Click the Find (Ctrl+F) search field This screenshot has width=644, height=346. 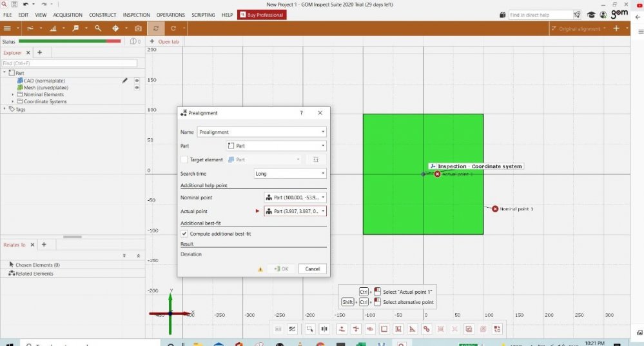[70, 63]
